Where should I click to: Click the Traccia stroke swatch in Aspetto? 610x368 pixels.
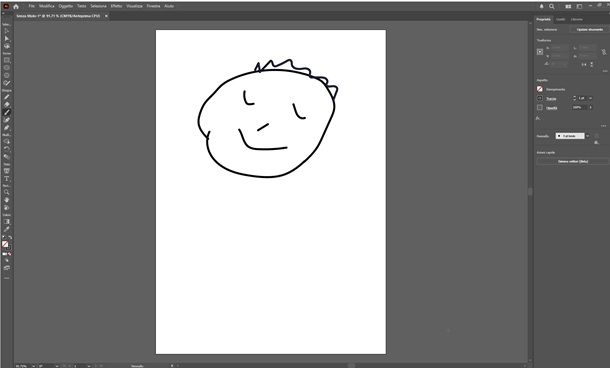[x=540, y=98]
